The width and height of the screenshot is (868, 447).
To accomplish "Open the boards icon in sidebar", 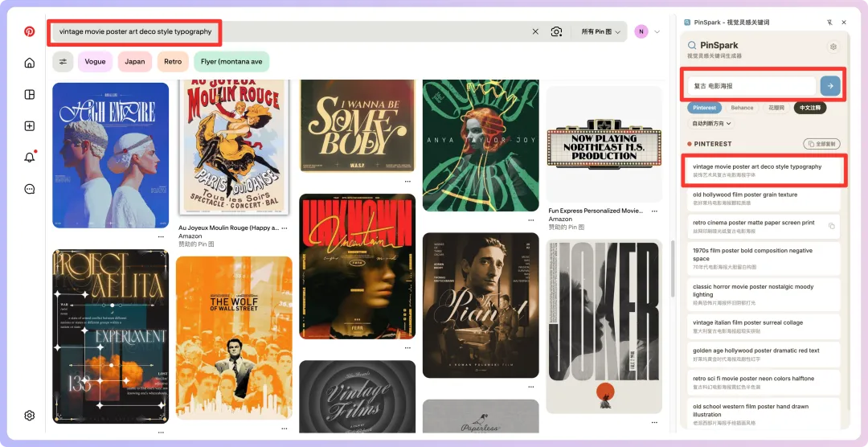I will pos(30,95).
